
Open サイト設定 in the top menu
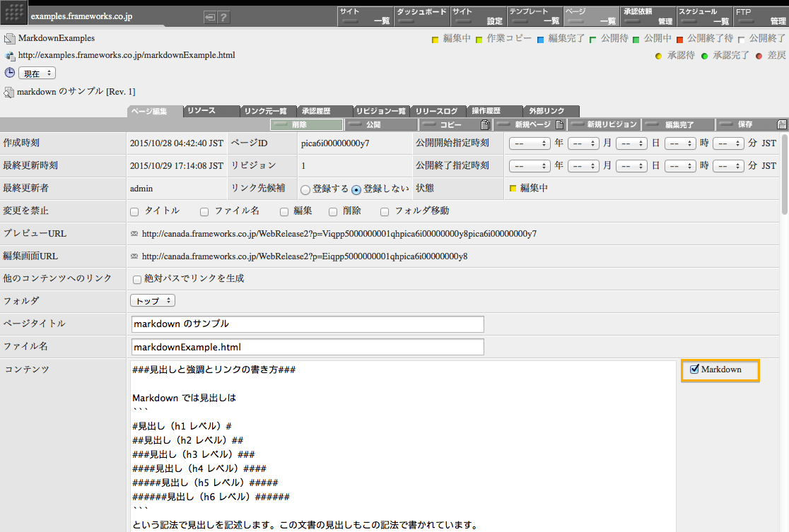point(478,16)
